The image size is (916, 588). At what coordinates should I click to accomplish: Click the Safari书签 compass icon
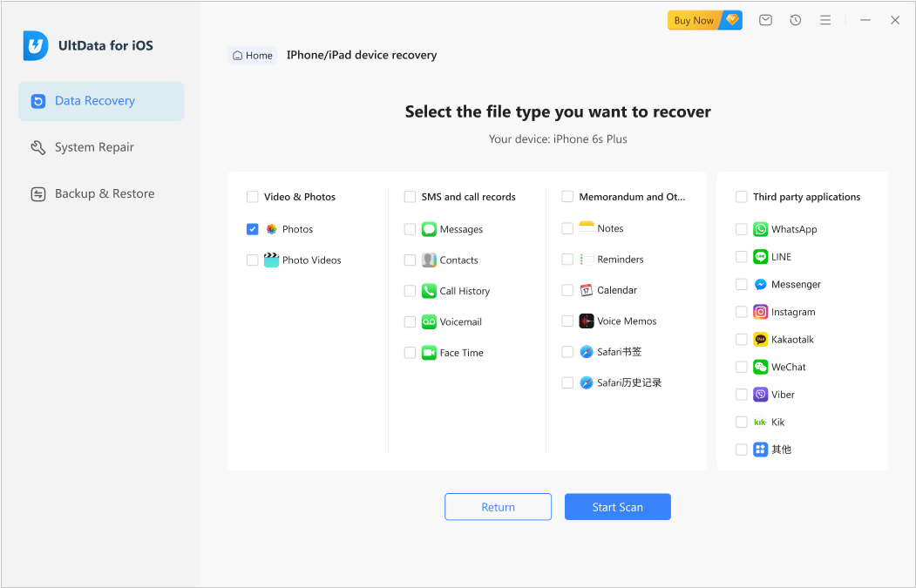pyautogui.click(x=587, y=352)
